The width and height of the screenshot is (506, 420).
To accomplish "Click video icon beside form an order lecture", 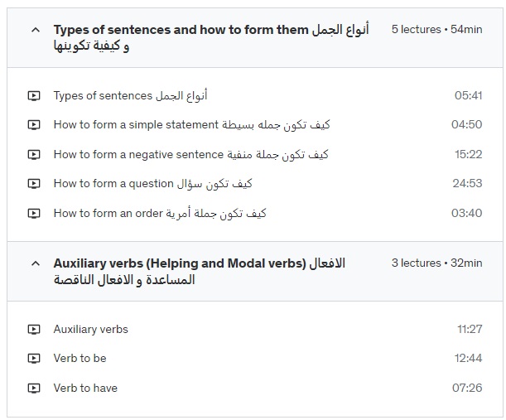I will (34, 214).
